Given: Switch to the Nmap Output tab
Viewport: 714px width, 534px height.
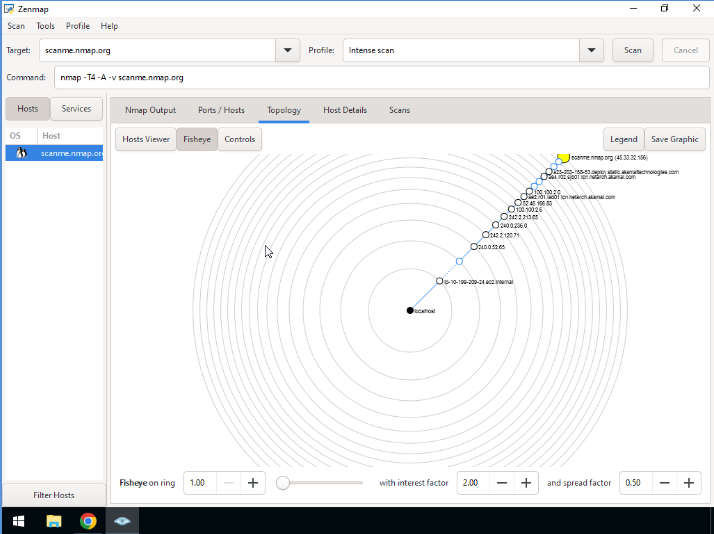Looking at the screenshot, I should click(150, 110).
